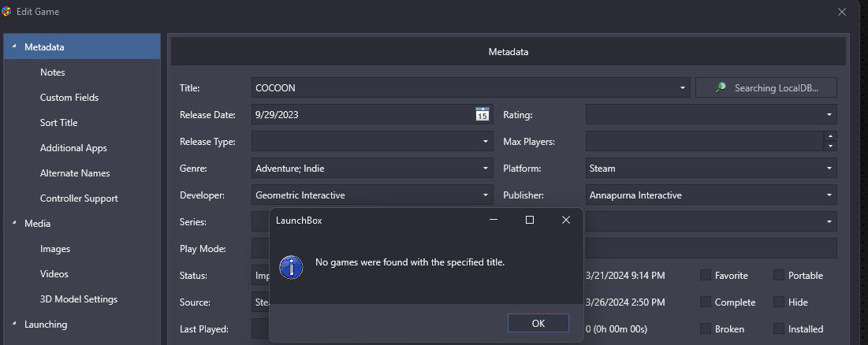The width and height of the screenshot is (868, 345).
Task: Enable the Hide checkbox
Action: click(778, 302)
